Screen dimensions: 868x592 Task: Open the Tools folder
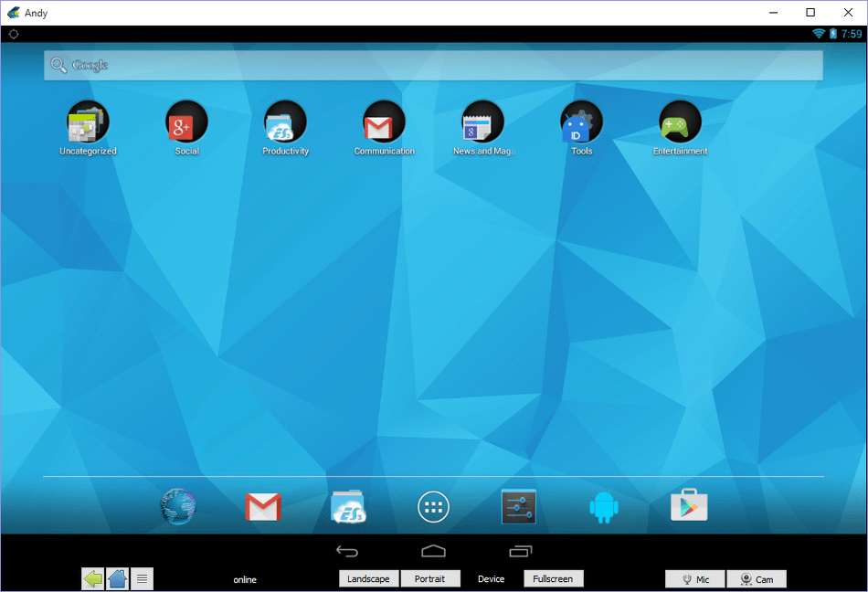(581, 122)
